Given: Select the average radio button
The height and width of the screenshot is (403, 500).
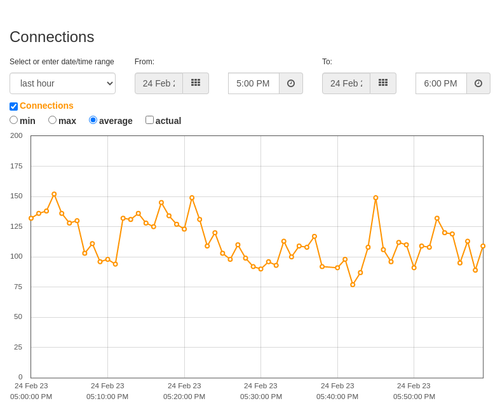Looking at the screenshot, I should tap(93, 120).
